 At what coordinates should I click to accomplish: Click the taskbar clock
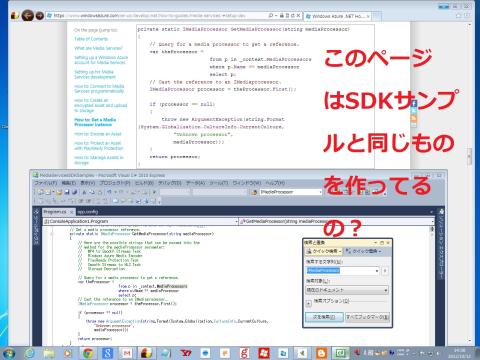point(460,353)
